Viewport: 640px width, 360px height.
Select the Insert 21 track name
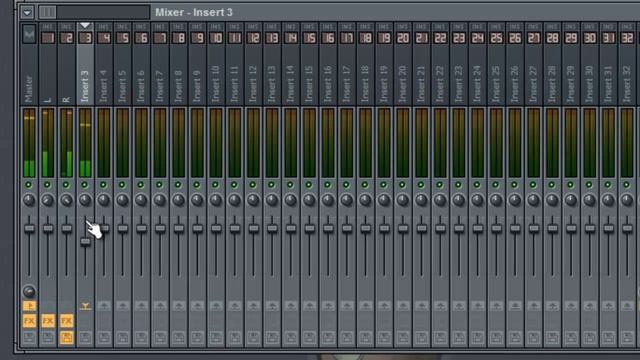(x=421, y=84)
